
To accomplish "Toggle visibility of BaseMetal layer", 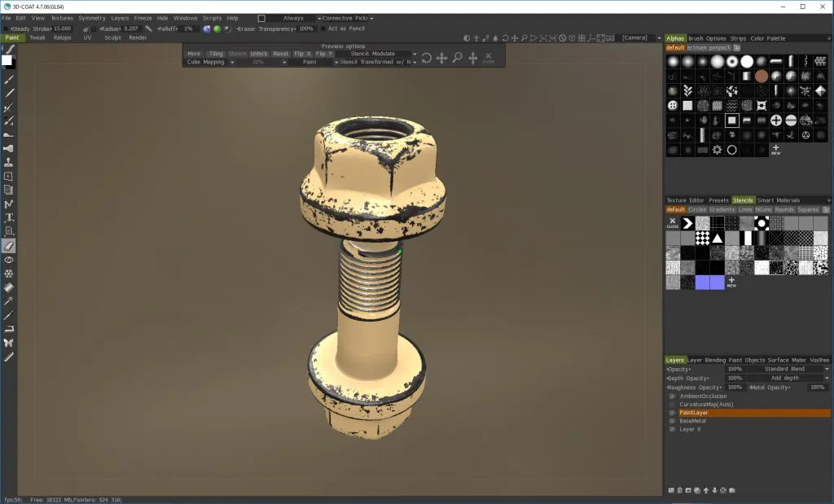I will pos(672,420).
